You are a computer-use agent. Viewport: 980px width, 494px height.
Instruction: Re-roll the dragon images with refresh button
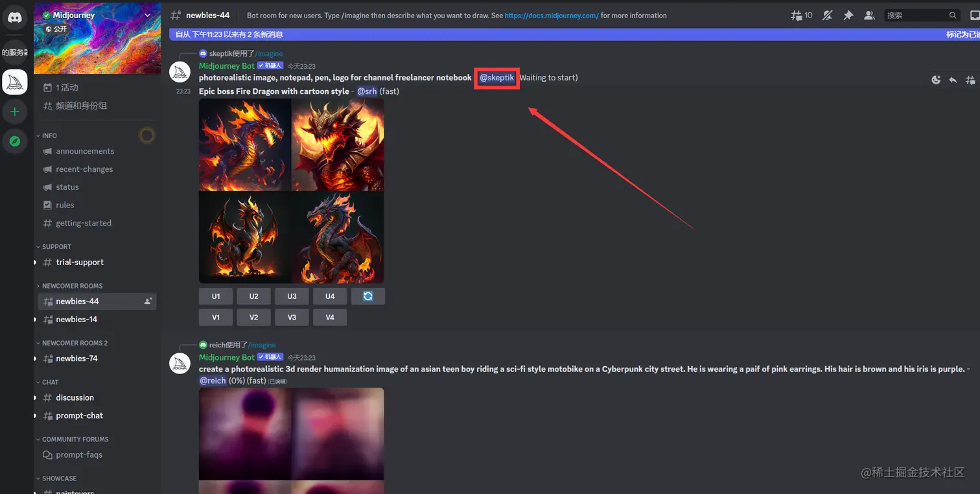tap(368, 296)
